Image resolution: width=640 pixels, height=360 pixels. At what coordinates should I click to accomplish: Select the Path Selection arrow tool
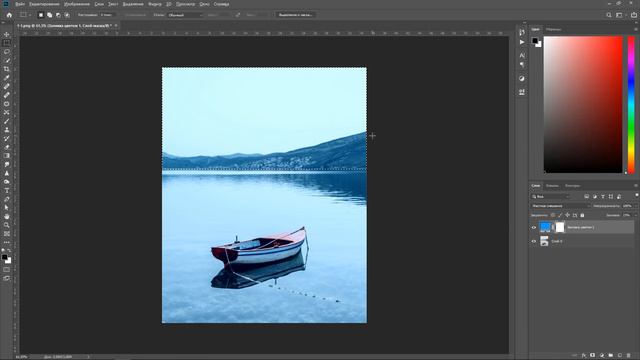tap(7, 208)
